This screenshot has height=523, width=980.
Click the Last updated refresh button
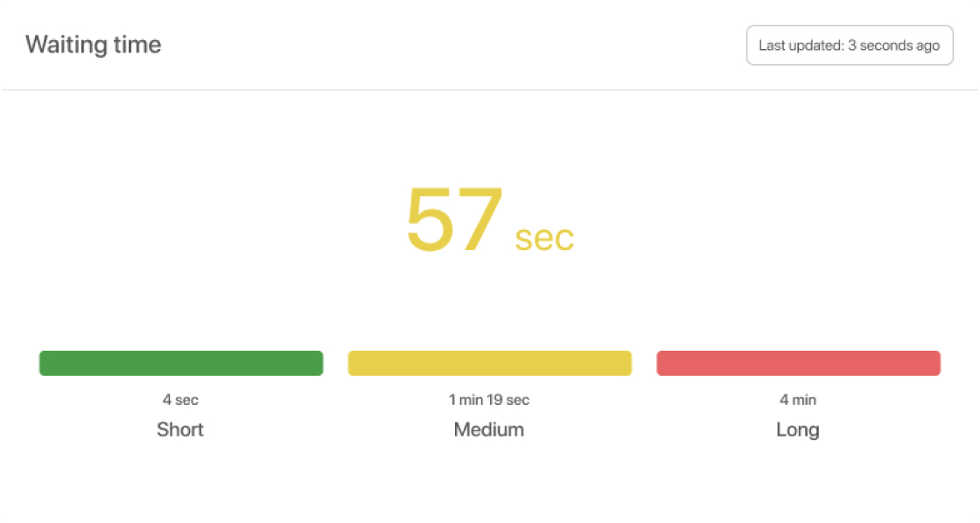coord(849,45)
